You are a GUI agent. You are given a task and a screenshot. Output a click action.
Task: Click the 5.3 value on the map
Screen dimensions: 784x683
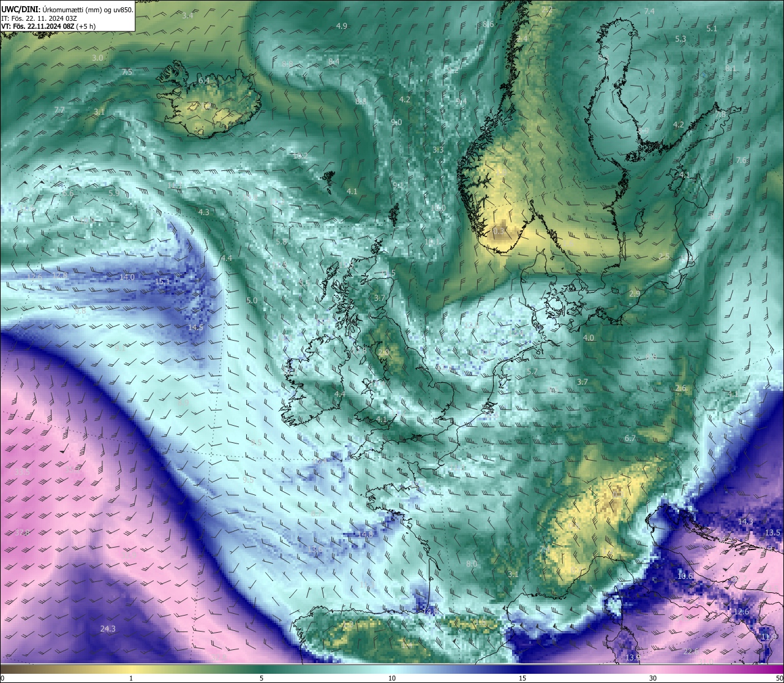[x=680, y=39]
